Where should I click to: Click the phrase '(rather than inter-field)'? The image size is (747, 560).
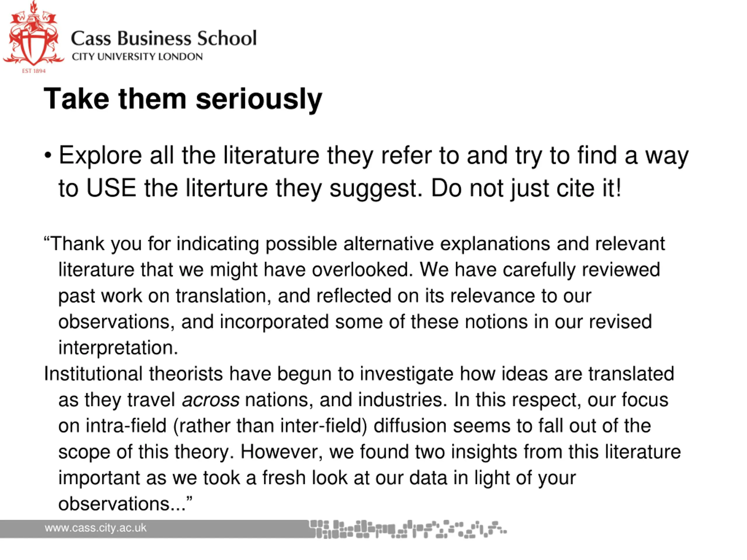[270, 426]
